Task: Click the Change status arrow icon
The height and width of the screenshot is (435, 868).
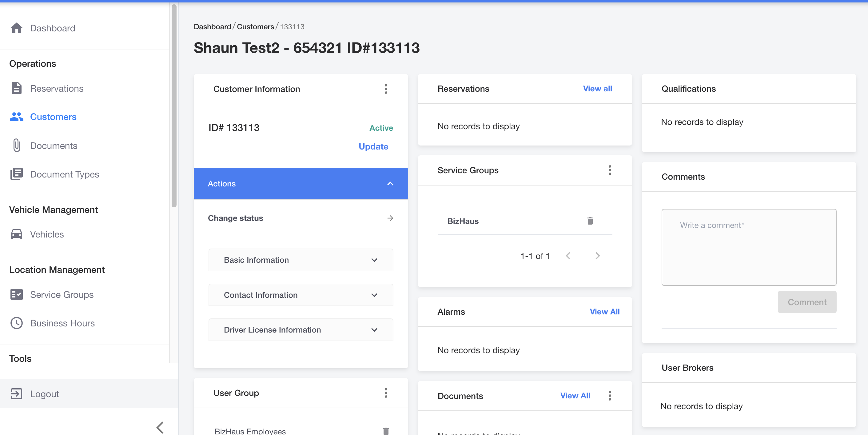Action: click(x=390, y=218)
